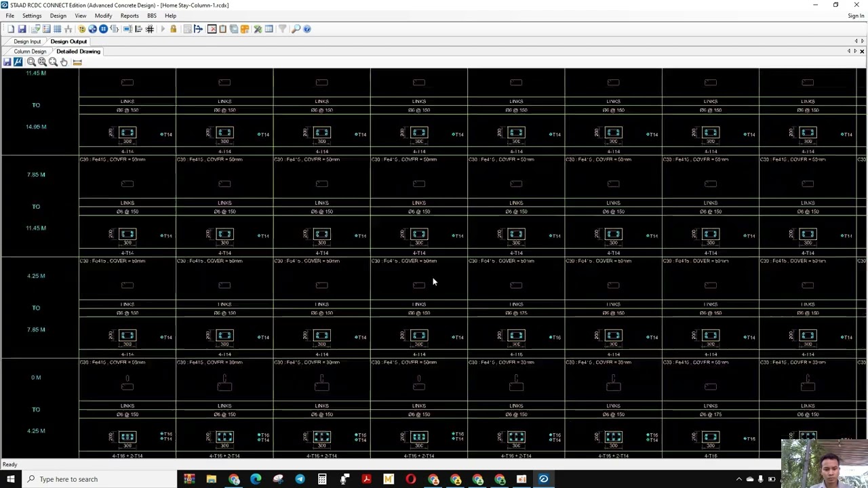
Task: Click the '0 M' level label
Action: 36,378
